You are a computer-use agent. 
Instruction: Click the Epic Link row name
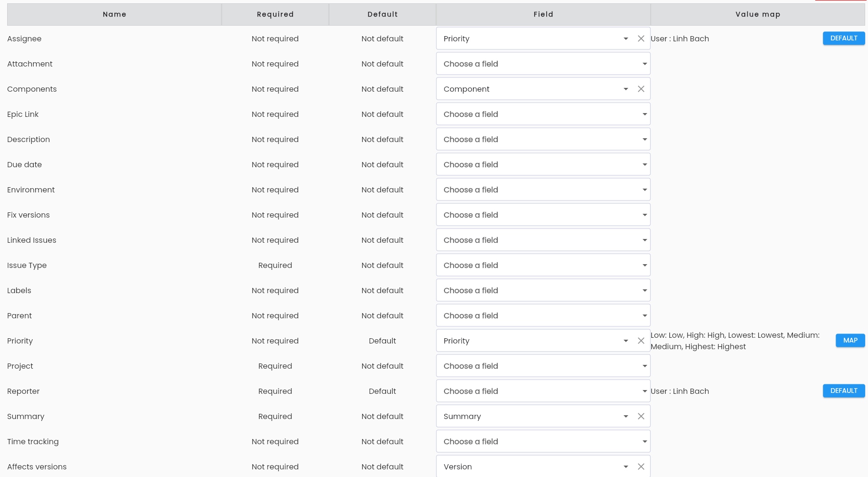click(23, 114)
